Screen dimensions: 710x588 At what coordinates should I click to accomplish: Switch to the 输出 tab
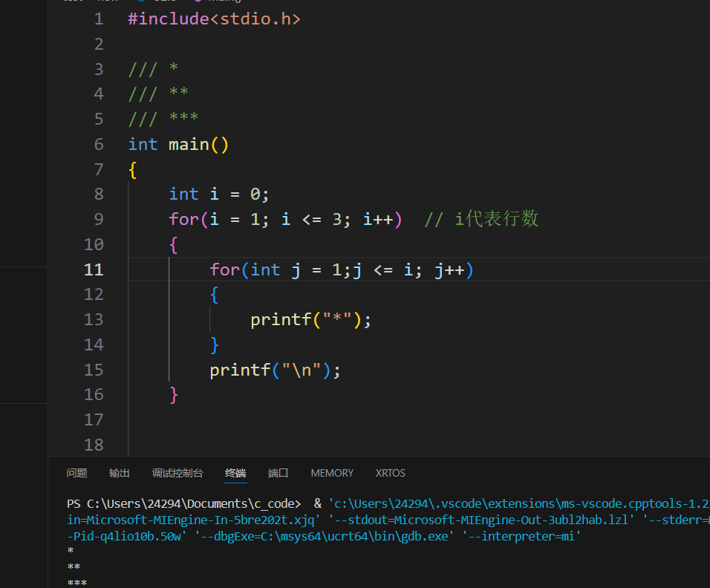[x=119, y=473]
